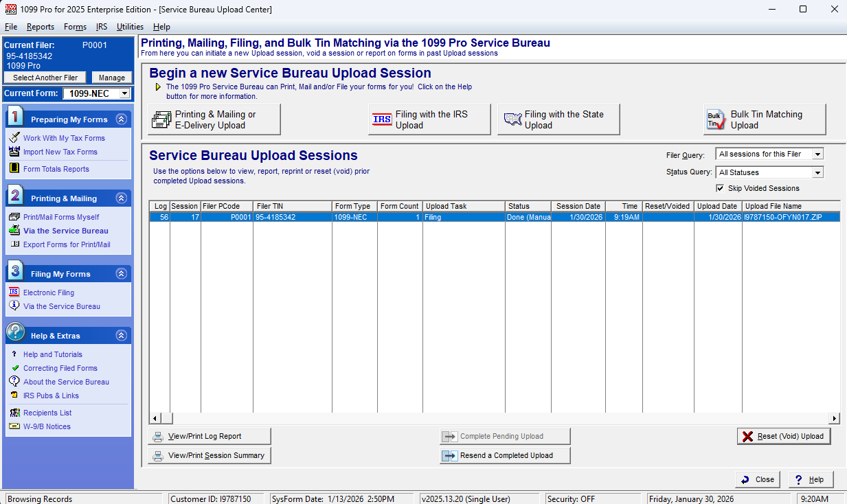Click the Resend a Completed Upload arrow icon

[450, 456]
